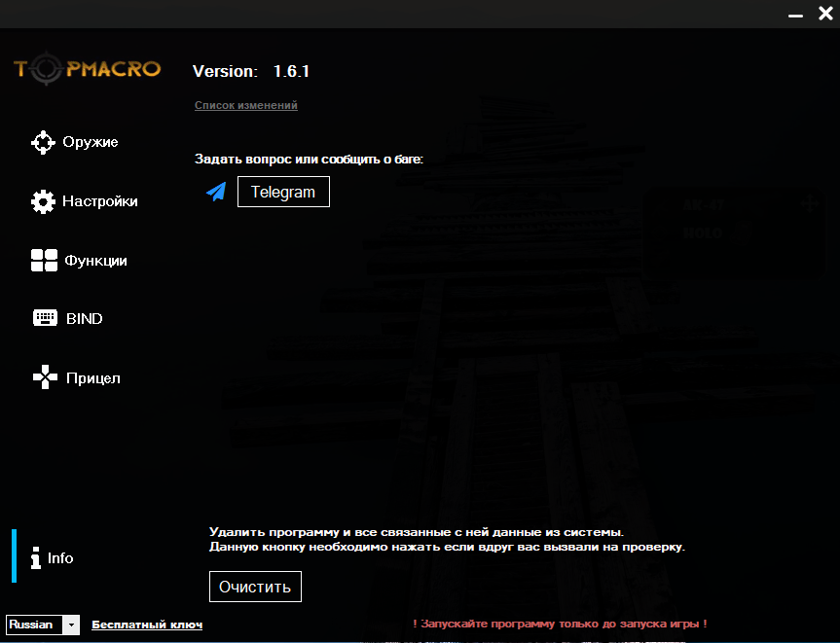Select the Прицел sidebar icon
Screen dimensions: 840x643
pos(45,377)
